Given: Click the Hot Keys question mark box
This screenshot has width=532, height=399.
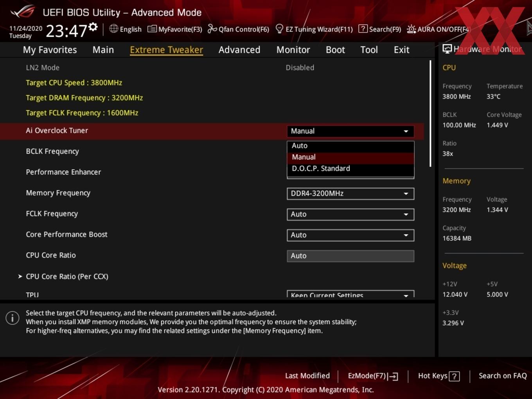Looking at the screenshot, I should [454, 376].
